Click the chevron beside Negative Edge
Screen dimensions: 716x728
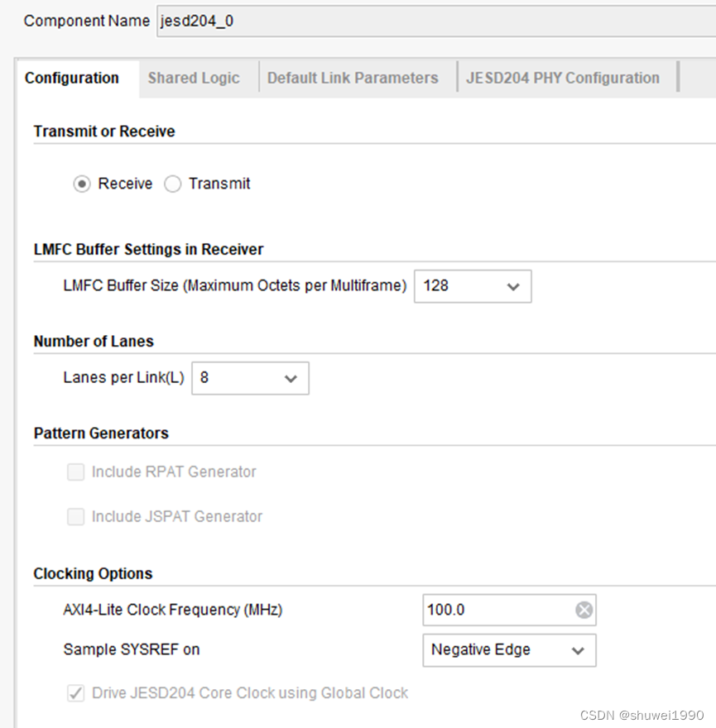[x=579, y=650]
